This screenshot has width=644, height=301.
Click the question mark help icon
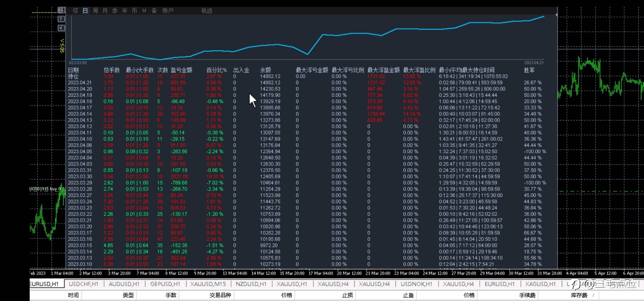[x=61, y=19]
